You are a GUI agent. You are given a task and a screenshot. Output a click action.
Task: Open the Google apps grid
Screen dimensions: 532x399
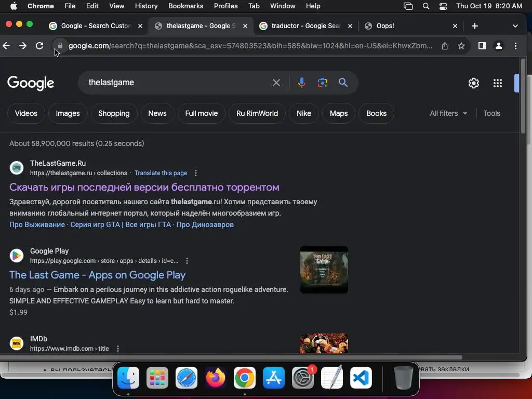[497, 83]
